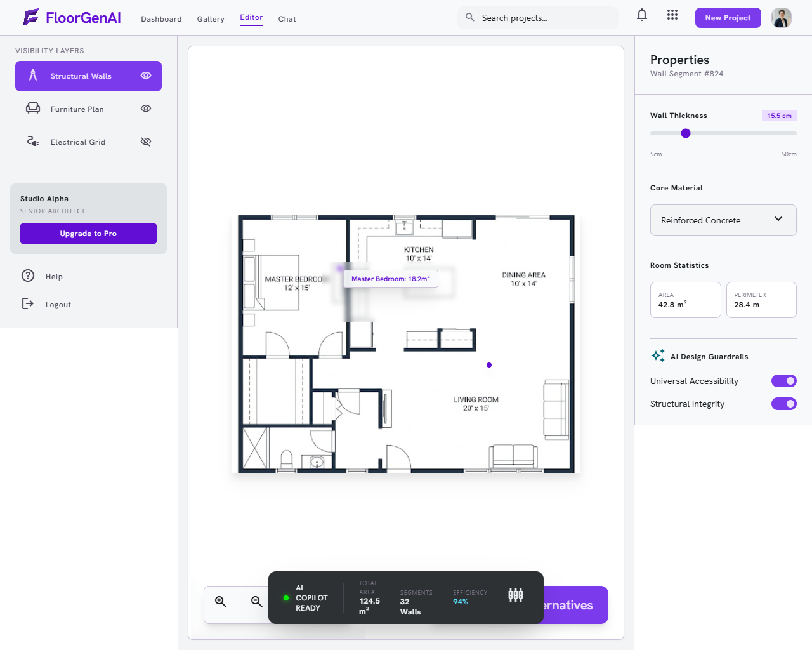Viewport: 812px width, 650px height.
Task: Open notifications bell
Action: 642,15
